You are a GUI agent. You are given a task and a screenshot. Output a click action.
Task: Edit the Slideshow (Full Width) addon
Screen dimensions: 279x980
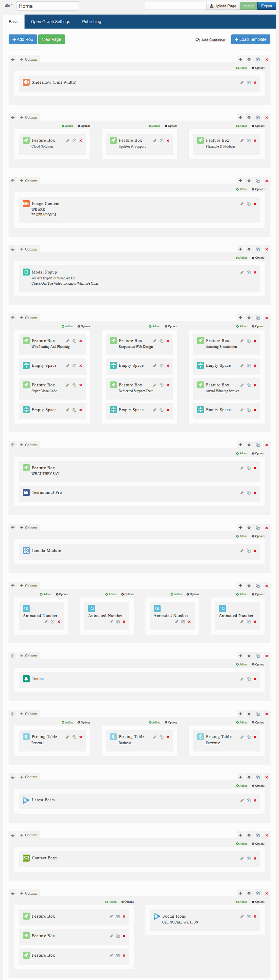pos(242,82)
